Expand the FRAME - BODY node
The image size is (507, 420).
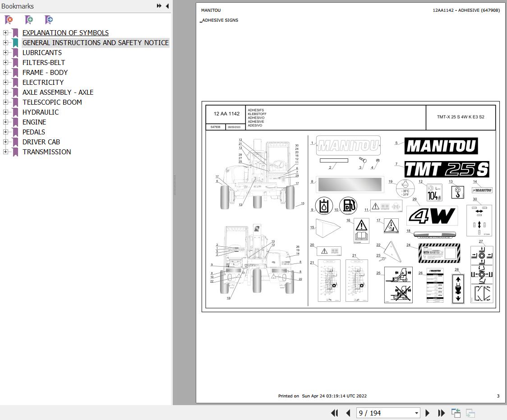pyautogui.click(x=5, y=73)
